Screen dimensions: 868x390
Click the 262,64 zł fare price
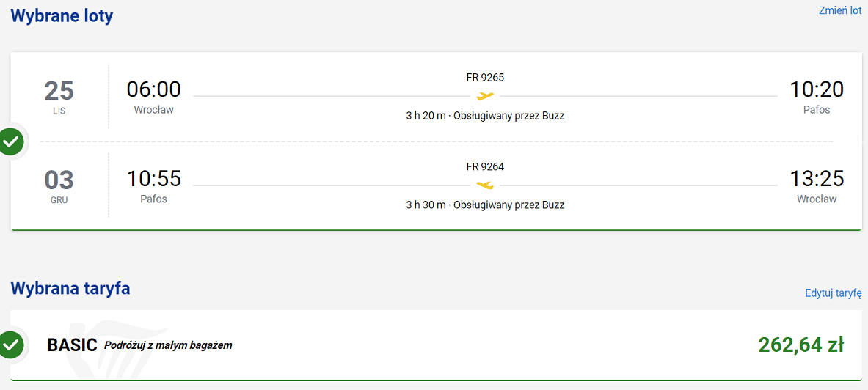point(801,345)
